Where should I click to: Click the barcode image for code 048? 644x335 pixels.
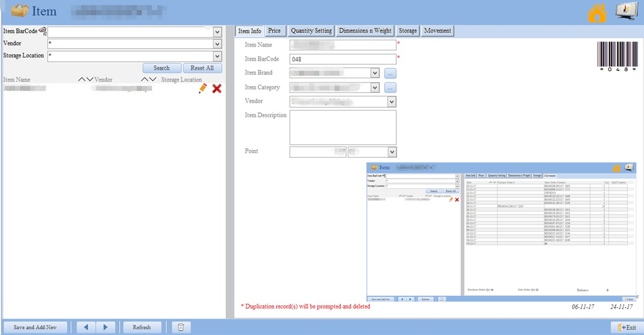tap(617, 56)
